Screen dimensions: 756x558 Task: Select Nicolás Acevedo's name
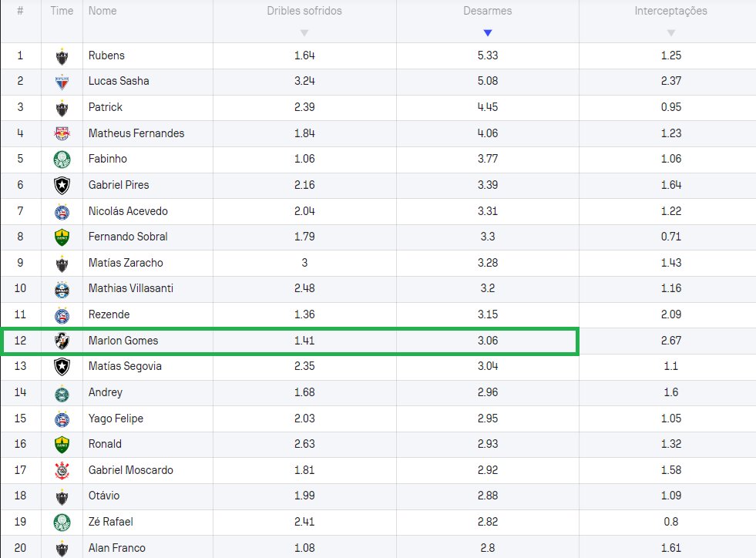tap(128, 211)
